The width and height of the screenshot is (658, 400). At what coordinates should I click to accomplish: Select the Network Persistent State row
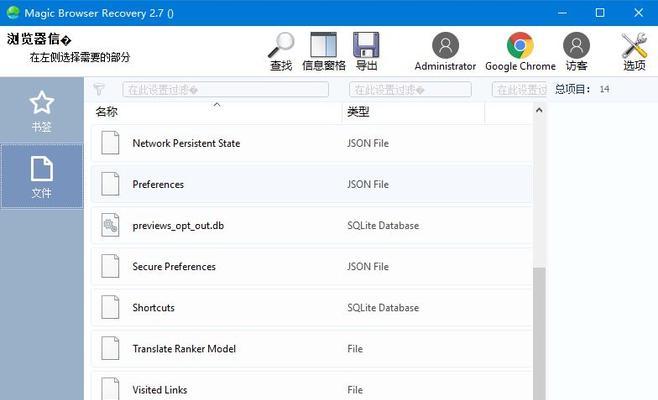click(x=311, y=143)
